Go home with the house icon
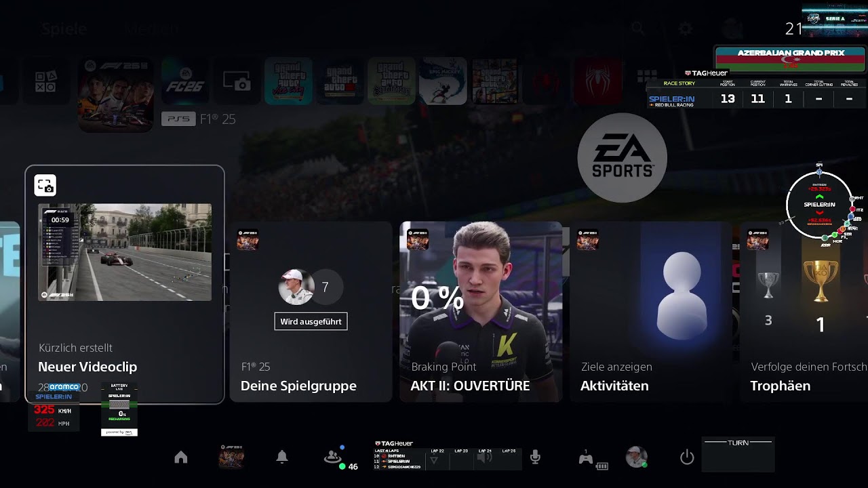The image size is (868, 488). 181,457
